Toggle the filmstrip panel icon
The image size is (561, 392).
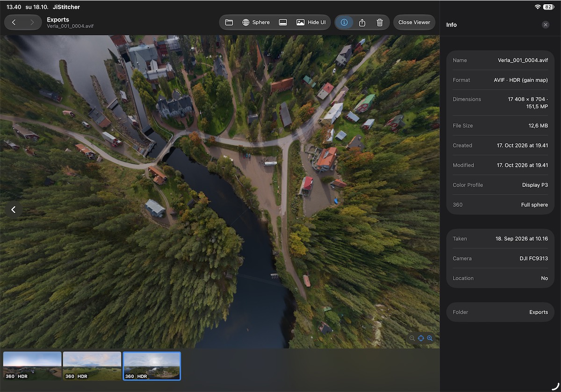tap(283, 22)
